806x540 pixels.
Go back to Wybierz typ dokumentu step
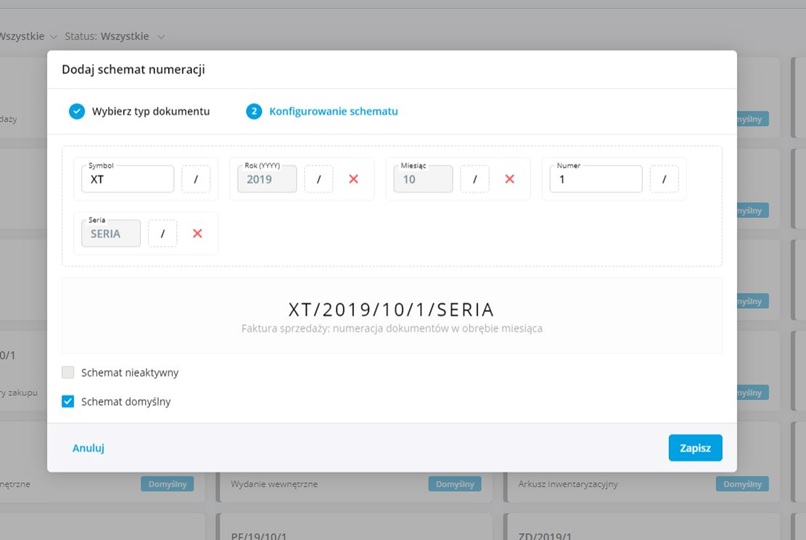click(x=150, y=111)
